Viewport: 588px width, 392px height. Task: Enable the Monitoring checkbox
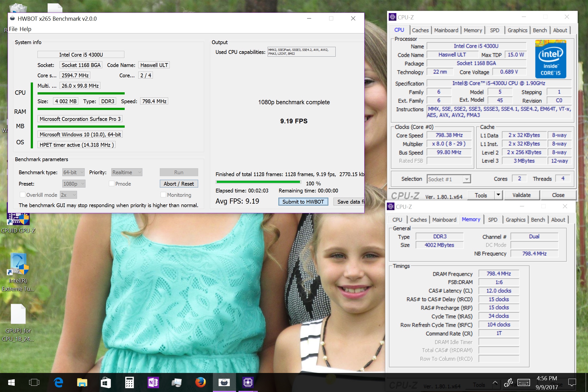pos(163,195)
